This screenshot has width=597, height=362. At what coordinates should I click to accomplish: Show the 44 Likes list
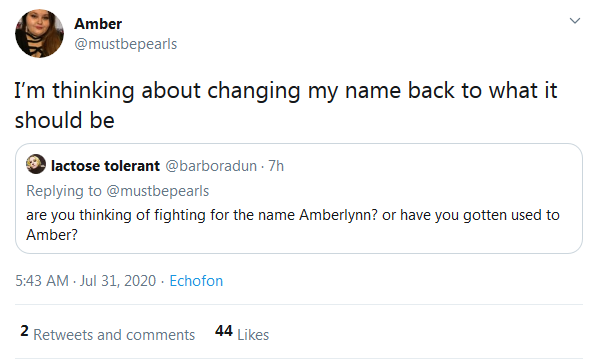click(x=242, y=334)
